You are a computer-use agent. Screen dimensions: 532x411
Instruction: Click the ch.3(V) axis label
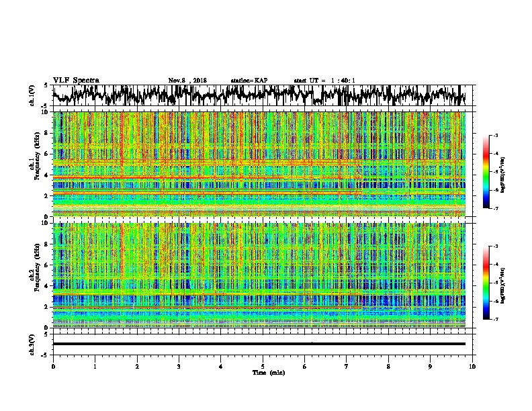point(32,345)
